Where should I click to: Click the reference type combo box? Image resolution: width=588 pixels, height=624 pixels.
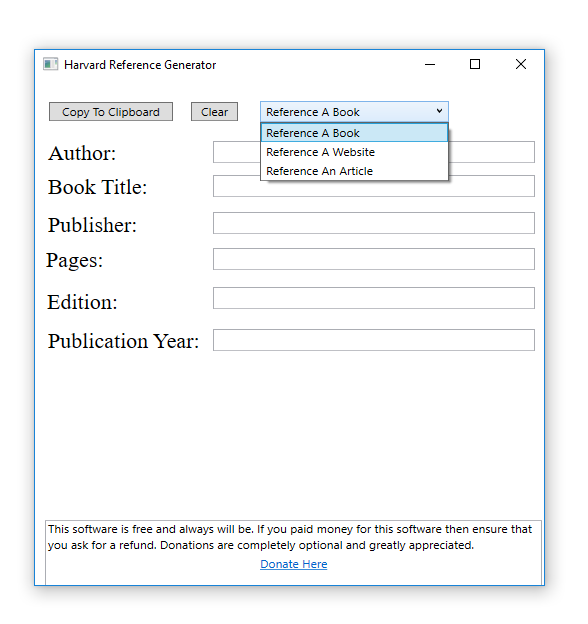pyautogui.click(x=354, y=112)
